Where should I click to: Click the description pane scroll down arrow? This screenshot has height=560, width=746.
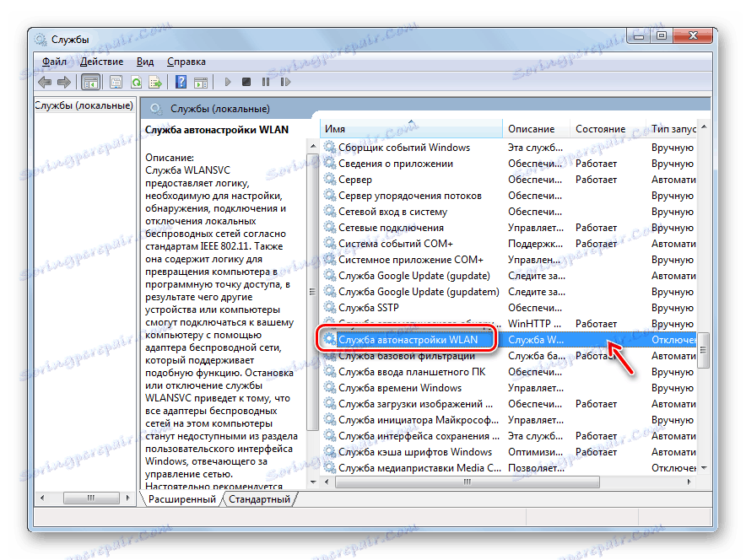coord(312,482)
